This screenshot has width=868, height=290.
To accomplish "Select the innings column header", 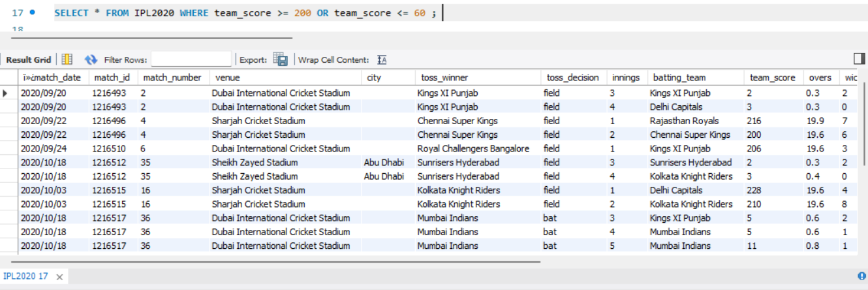I will coord(627,77).
